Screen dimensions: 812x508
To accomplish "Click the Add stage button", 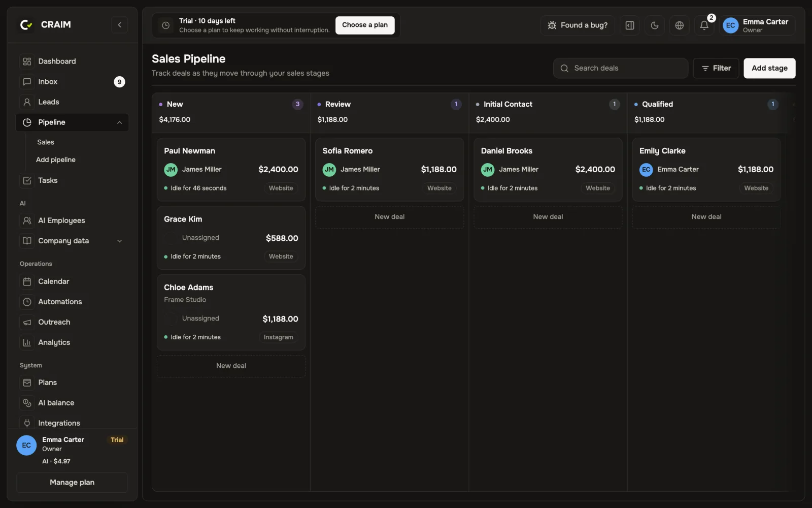I will (x=769, y=68).
